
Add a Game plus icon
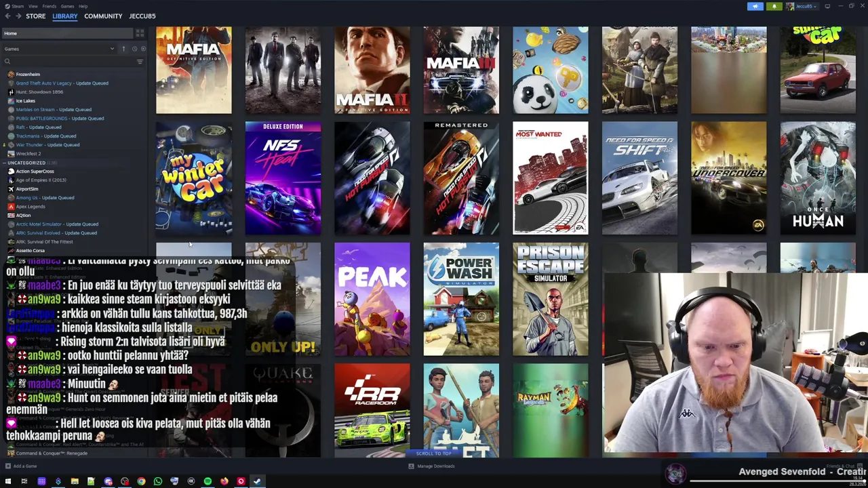click(7, 466)
